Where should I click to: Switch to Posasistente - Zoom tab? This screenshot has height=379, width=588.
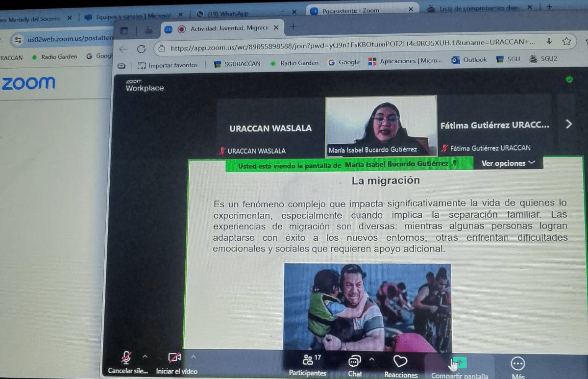pyautogui.click(x=350, y=10)
